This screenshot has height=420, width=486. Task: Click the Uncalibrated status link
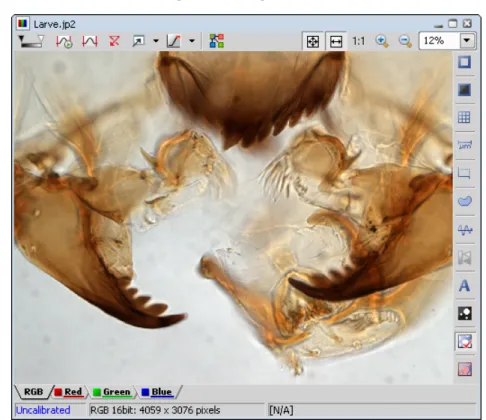(x=43, y=410)
